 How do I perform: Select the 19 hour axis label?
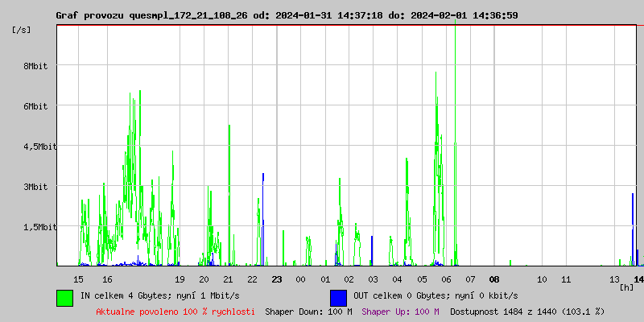[x=180, y=279]
